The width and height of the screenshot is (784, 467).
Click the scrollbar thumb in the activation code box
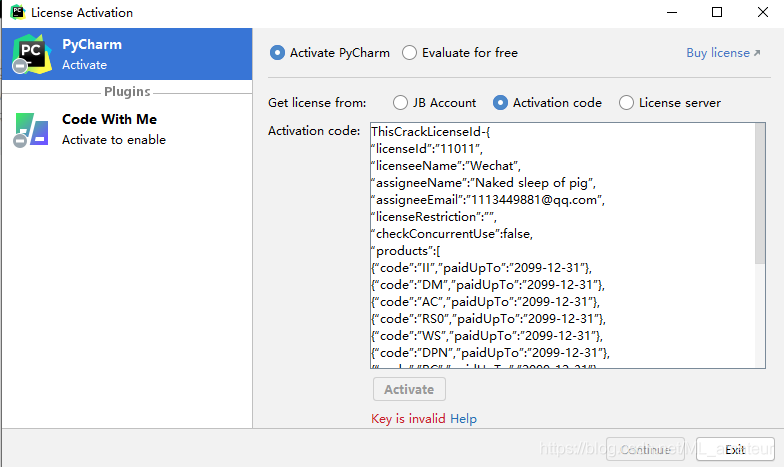click(x=760, y=194)
